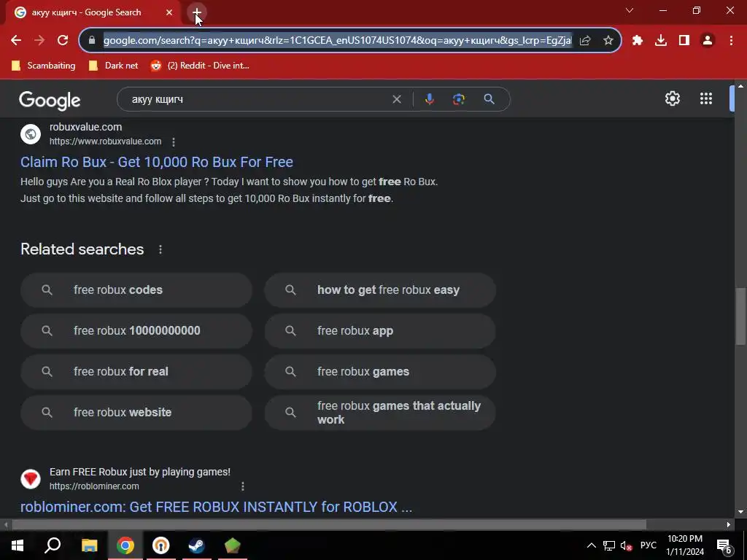Screen dimensions: 747x560
Task: Click the robuxvalue.com globe favicon
Action: (31, 134)
